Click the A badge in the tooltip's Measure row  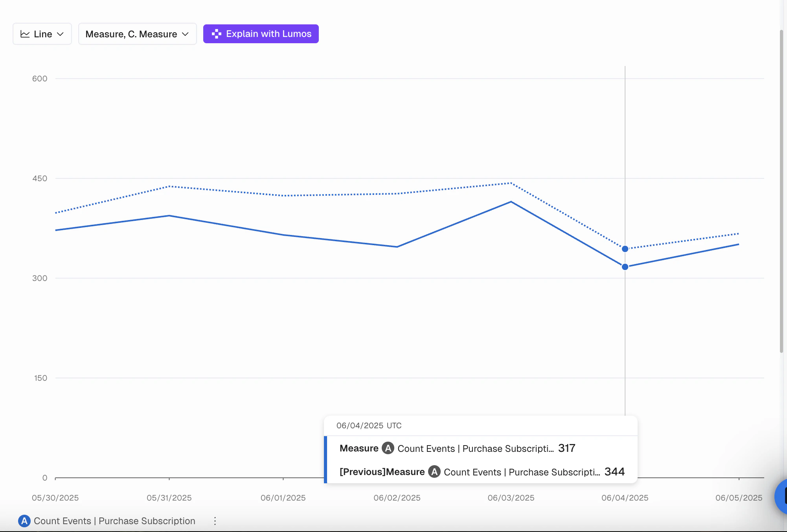point(388,448)
